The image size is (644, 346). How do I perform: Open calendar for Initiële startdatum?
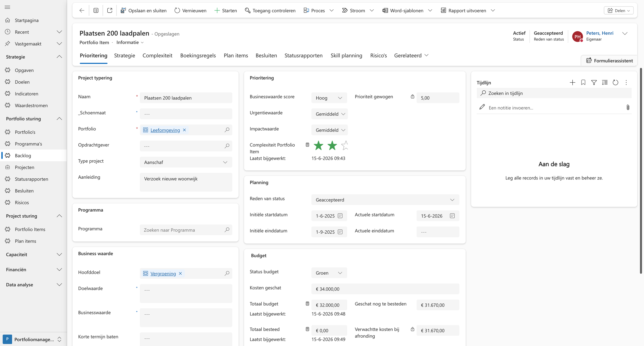pyautogui.click(x=340, y=216)
